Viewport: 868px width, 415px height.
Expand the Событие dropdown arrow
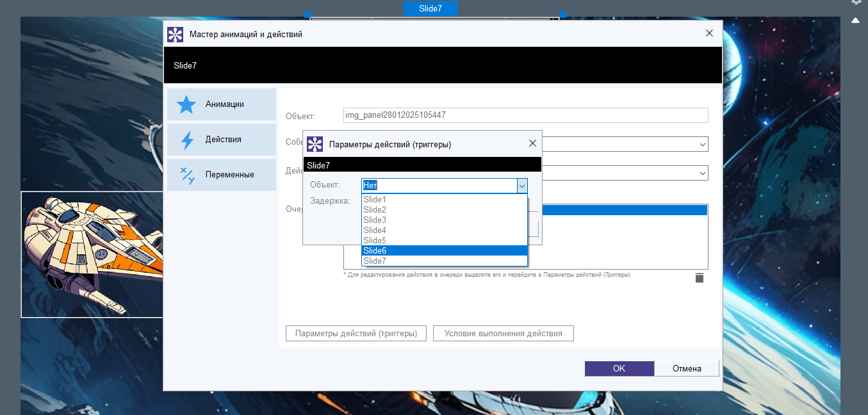point(703,145)
